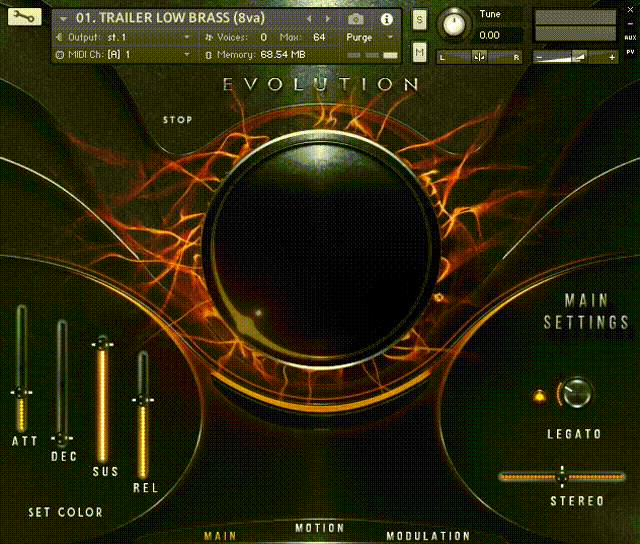Open the snapshot camera view
This screenshot has width=640, height=544.
pyautogui.click(x=356, y=19)
